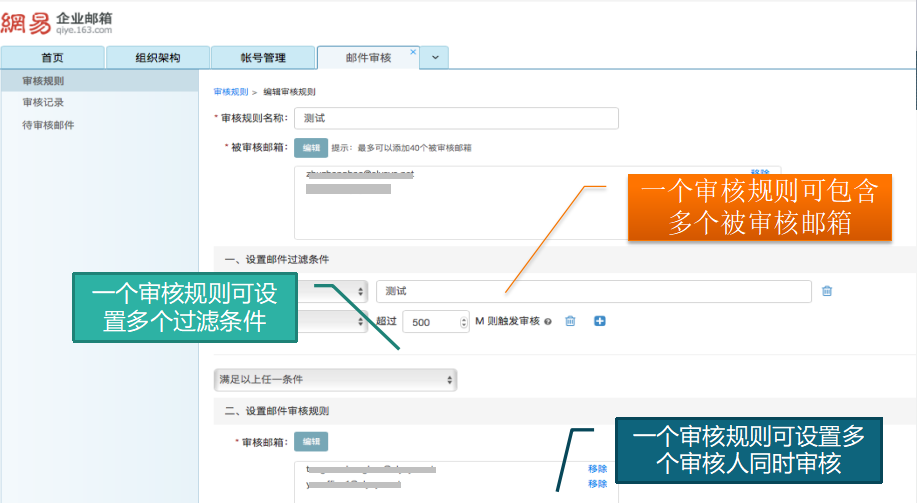The image size is (917, 503).
Task: Open the tab overflow dropdown arrow
Action: coord(435,58)
